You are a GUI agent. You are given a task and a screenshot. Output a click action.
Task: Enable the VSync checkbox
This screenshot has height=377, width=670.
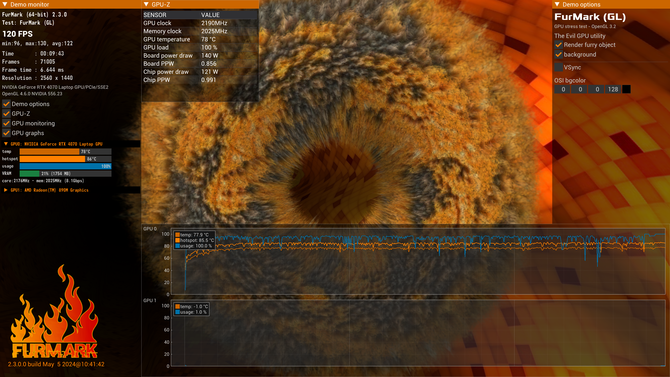coord(558,67)
